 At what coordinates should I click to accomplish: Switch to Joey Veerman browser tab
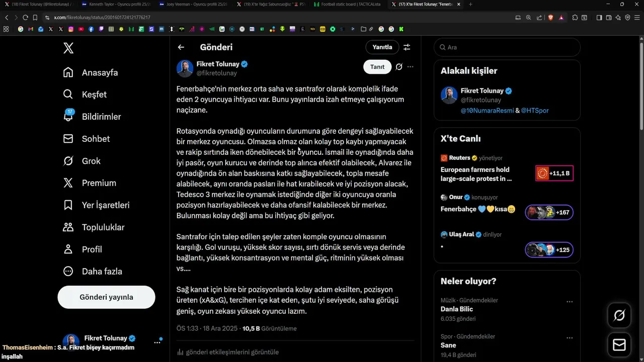click(x=193, y=4)
